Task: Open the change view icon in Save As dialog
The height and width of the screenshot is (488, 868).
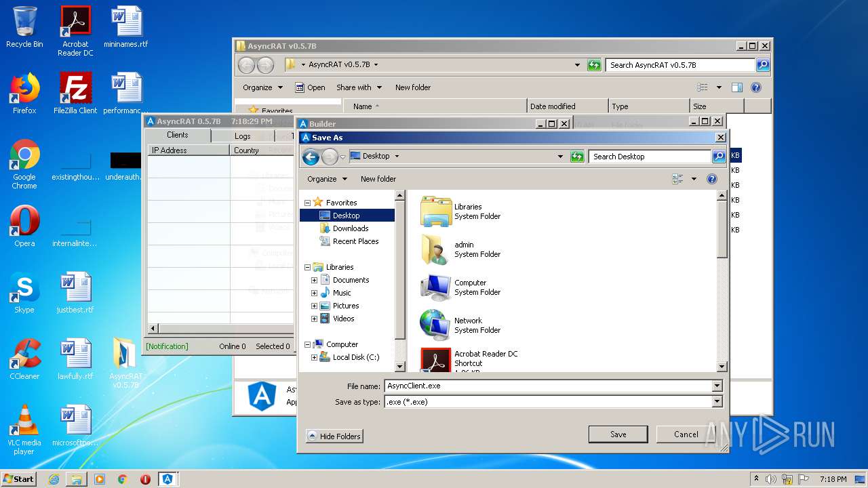Action: tap(677, 179)
